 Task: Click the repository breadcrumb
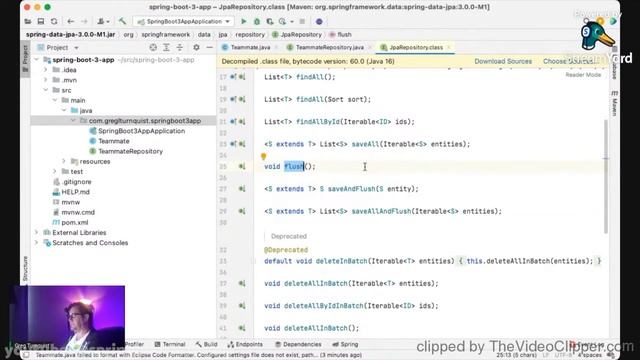tap(250, 35)
